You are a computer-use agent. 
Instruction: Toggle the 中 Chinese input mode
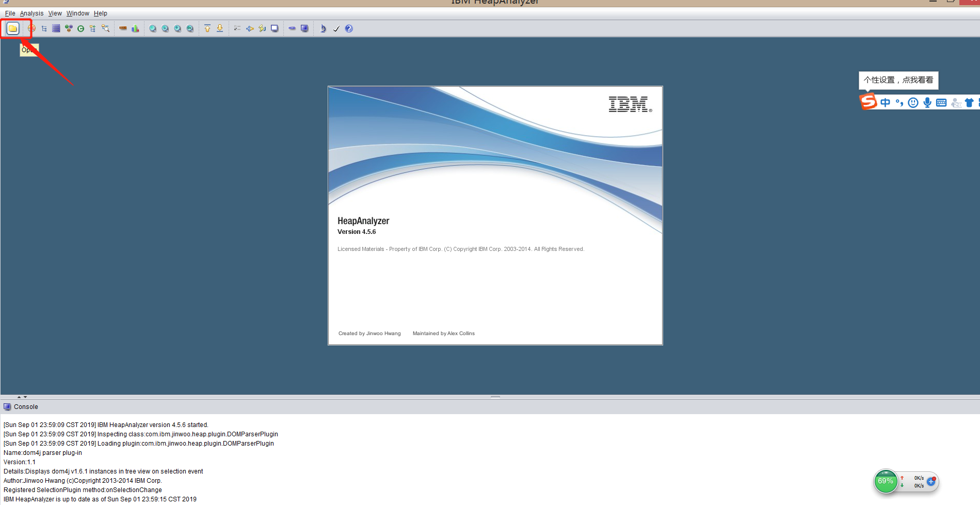[x=886, y=103]
